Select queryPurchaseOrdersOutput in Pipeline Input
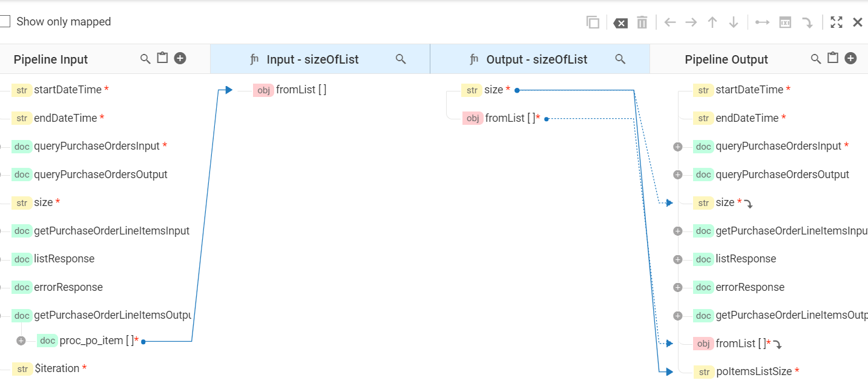Screen dimensions: 868x386 tap(100, 175)
